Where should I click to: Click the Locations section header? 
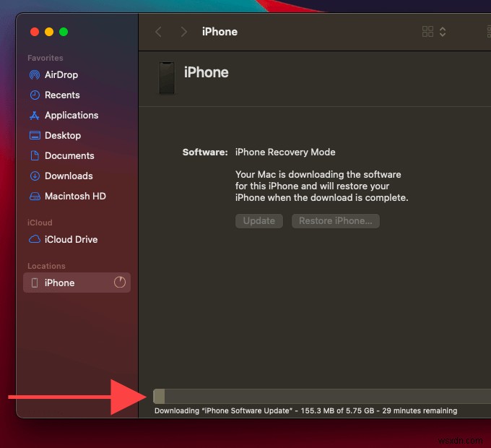(x=46, y=266)
